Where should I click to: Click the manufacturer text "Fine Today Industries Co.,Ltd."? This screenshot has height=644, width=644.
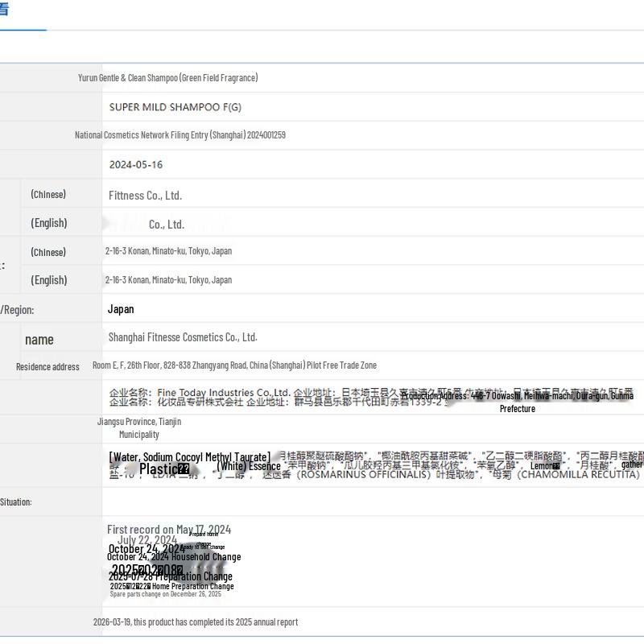click(x=224, y=392)
